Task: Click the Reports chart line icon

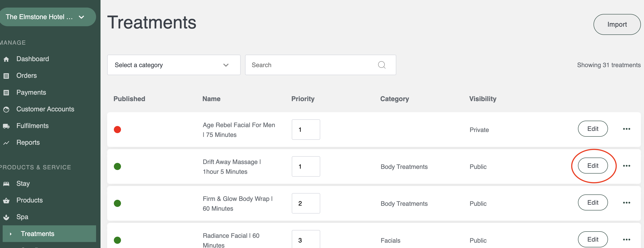Action: (6, 143)
